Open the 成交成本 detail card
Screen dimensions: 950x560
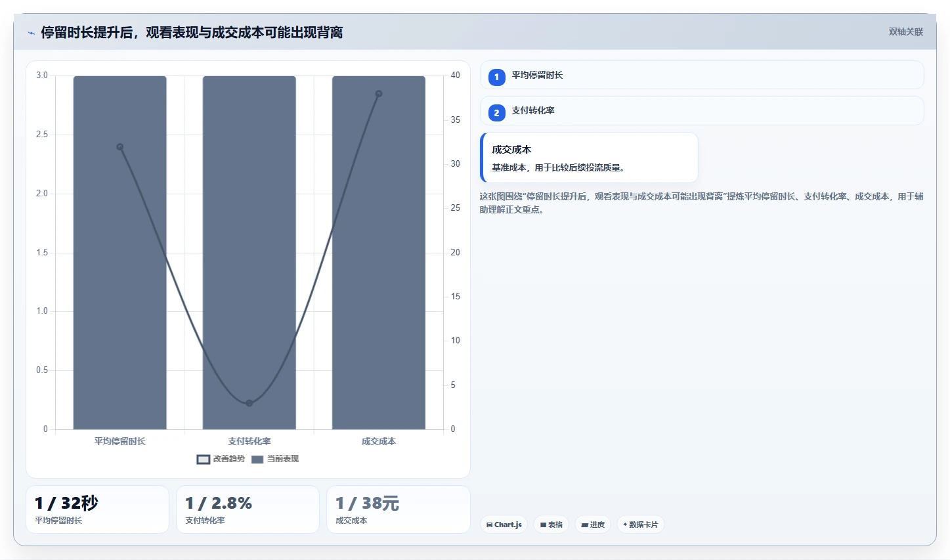589,158
